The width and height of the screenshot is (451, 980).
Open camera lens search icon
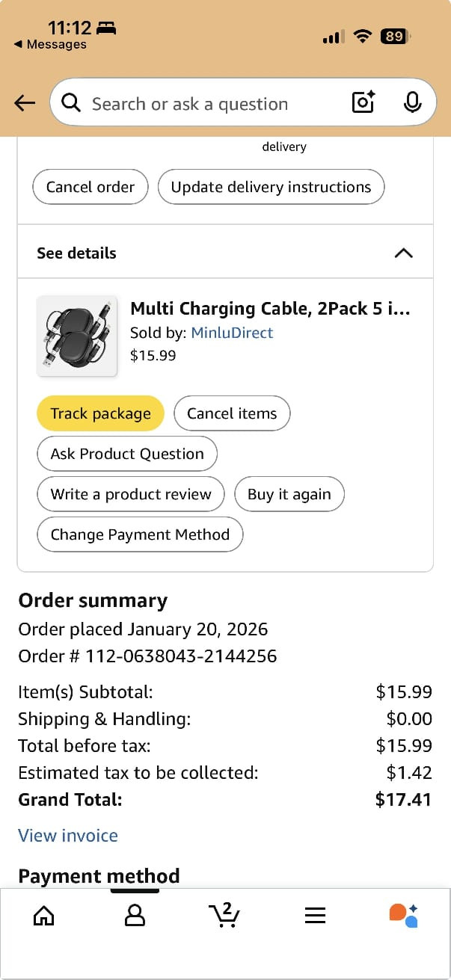363,102
